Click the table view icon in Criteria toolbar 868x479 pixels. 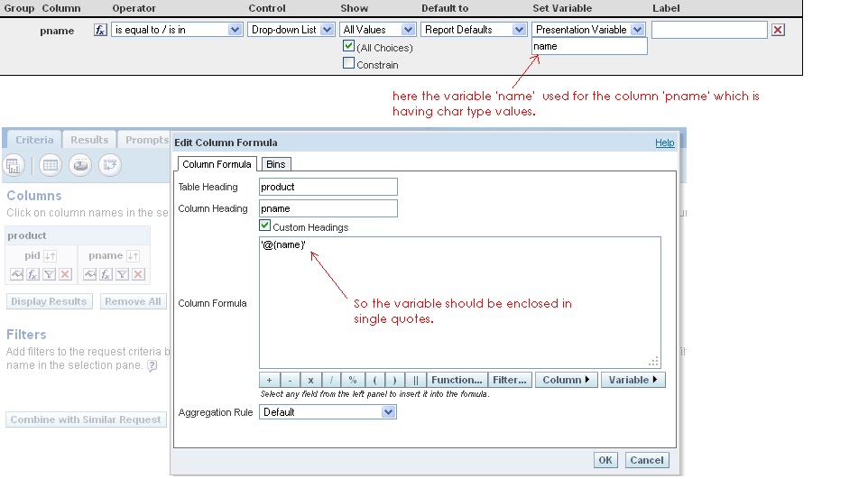tap(51, 165)
